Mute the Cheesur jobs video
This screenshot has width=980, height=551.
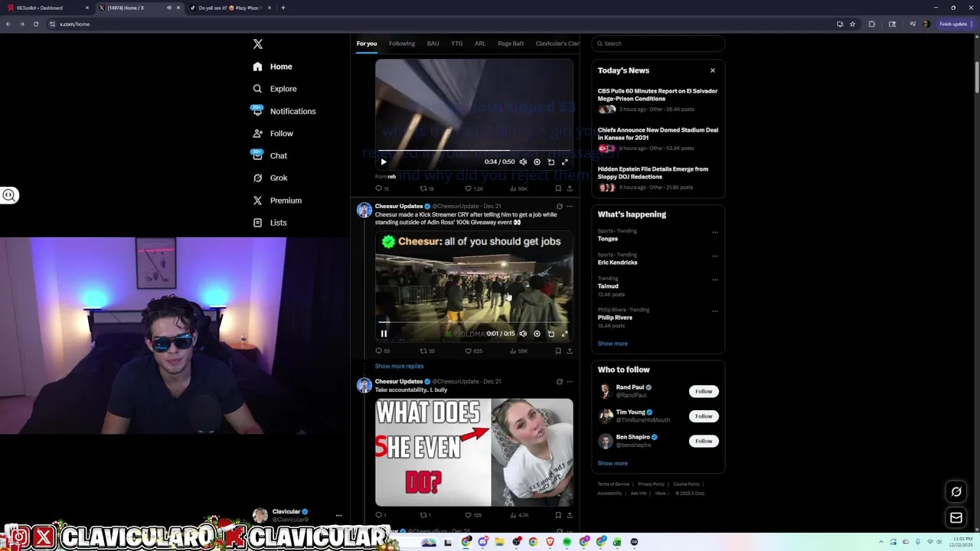tap(523, 334)
